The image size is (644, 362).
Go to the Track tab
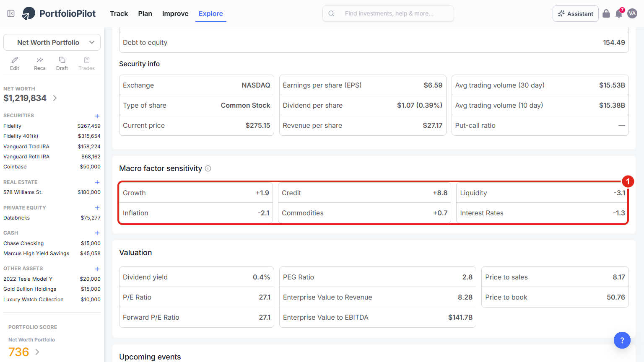(x=119, y=13)
